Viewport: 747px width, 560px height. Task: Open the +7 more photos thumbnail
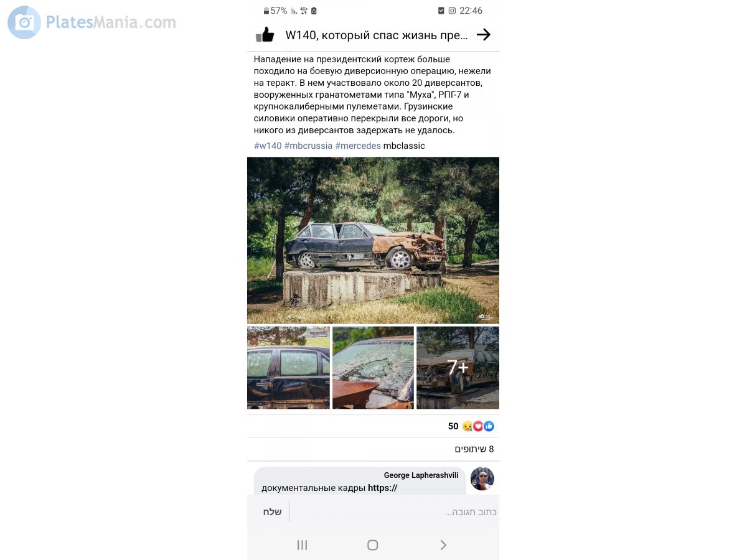458,368
